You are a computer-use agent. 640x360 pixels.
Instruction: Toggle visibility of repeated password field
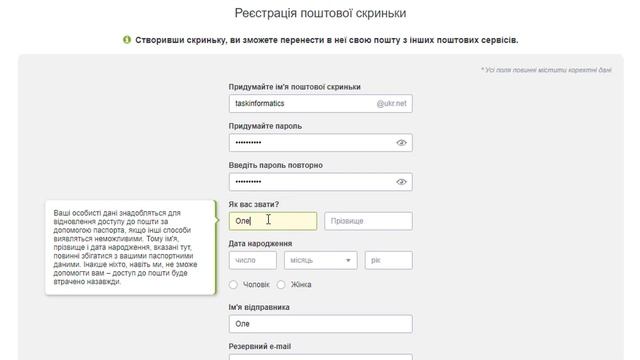tap(401, 182)
